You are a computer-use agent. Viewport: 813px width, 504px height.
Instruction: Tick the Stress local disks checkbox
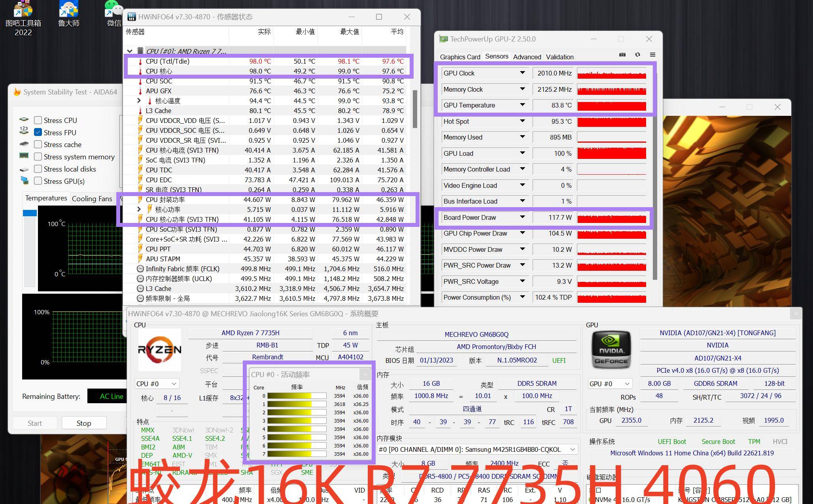(x=38, y=169)
